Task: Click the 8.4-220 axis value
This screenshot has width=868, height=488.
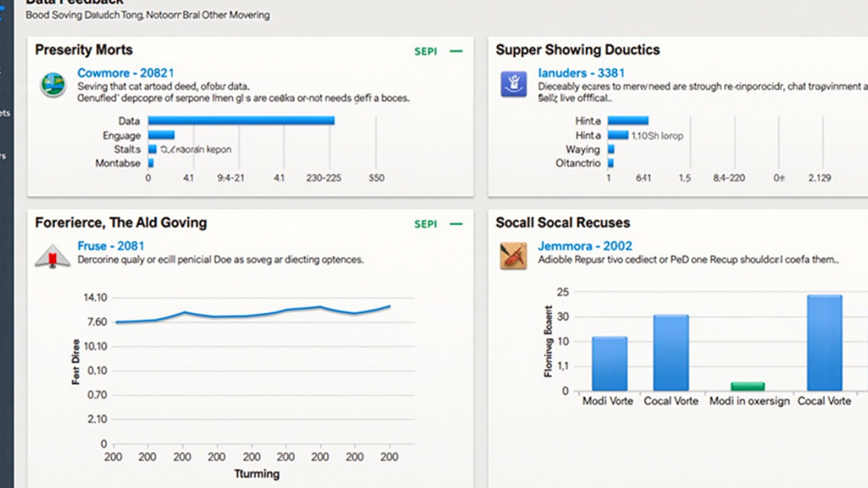Action: coord(729,178)
